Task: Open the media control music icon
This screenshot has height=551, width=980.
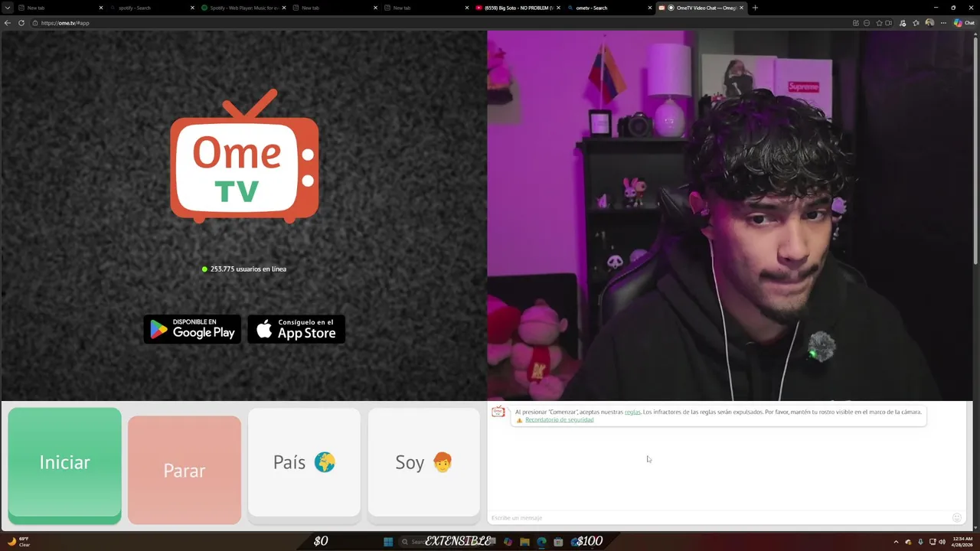Action: pyautogui.click(x=903, y=23)
